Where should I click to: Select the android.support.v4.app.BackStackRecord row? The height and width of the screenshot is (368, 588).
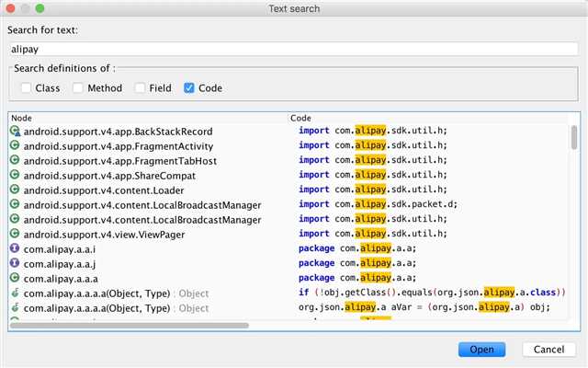288,132
